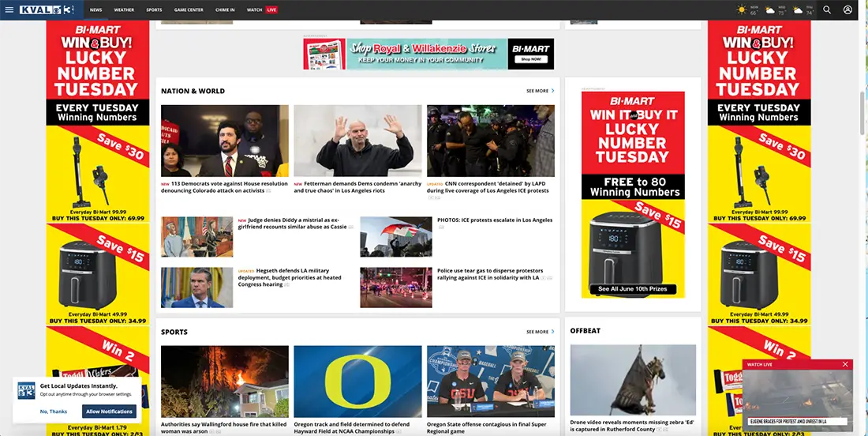
Task: Open PHOTOS: ICE protests escalate article
Action: 494,220
